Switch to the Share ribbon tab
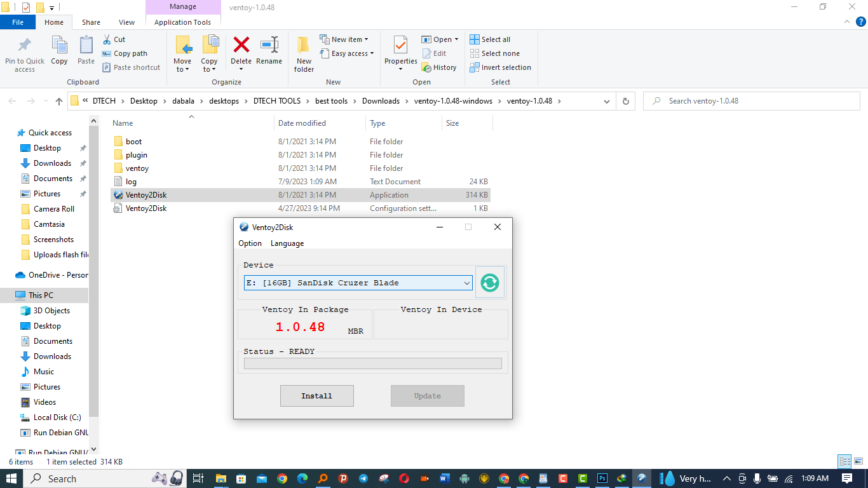 [x=91, y=22]
